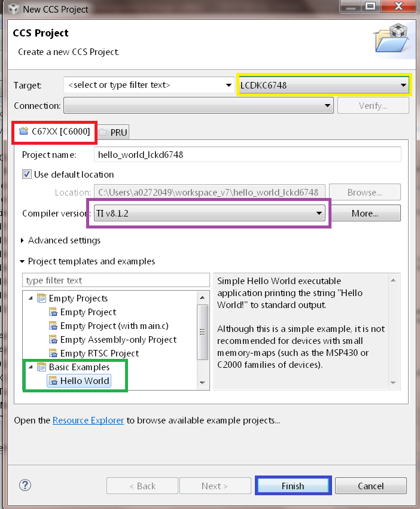Select Empty Assembly-only Project template
The height and width of the screenshot is (509, 420).
[118, 339]
